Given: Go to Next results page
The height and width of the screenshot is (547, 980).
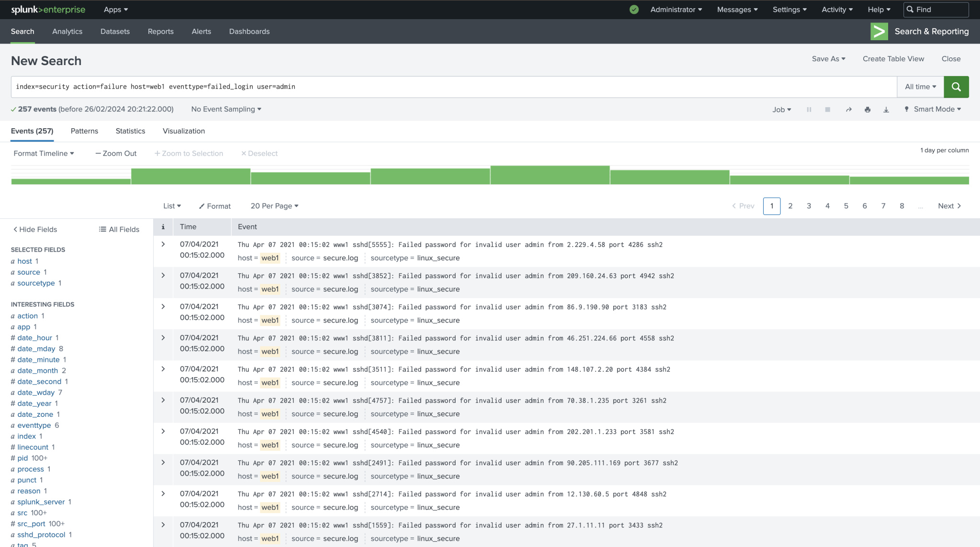Looking at the screenshot, I should click(949, 206).
